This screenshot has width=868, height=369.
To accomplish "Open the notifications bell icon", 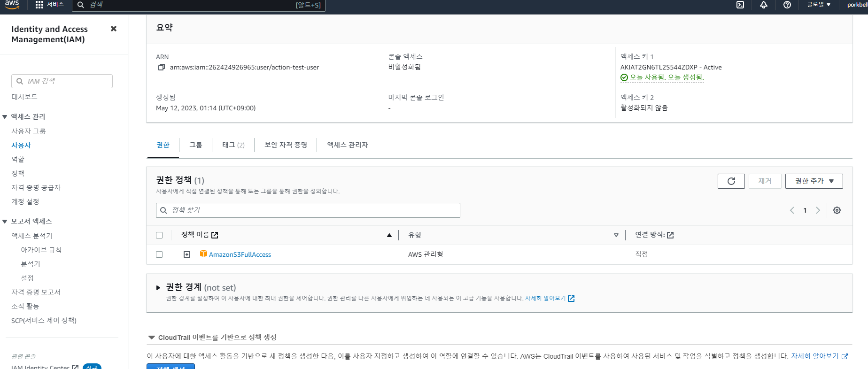I will coord(764,5).
